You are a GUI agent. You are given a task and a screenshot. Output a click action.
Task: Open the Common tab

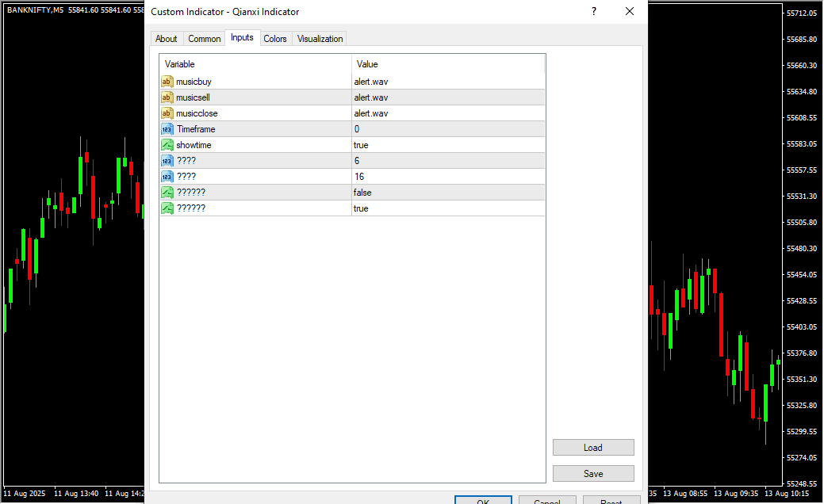tap(205, 39)
